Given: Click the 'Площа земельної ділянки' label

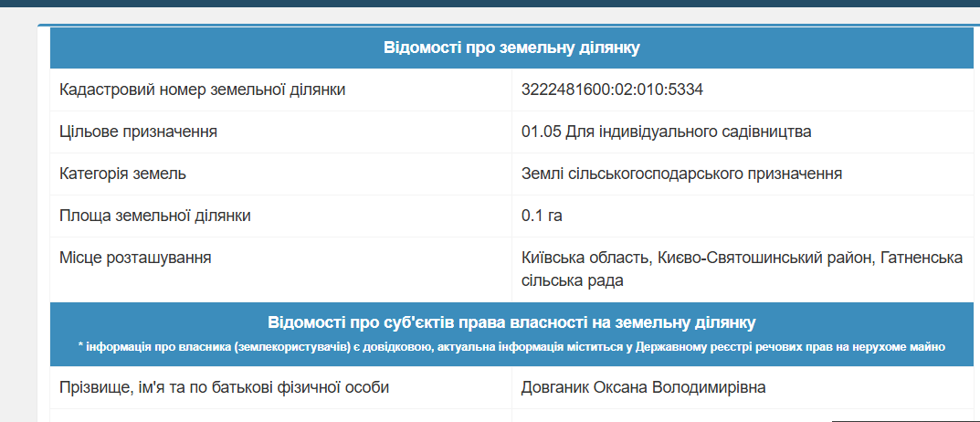Looking at the screenshot, I should [x=155, y=216].
